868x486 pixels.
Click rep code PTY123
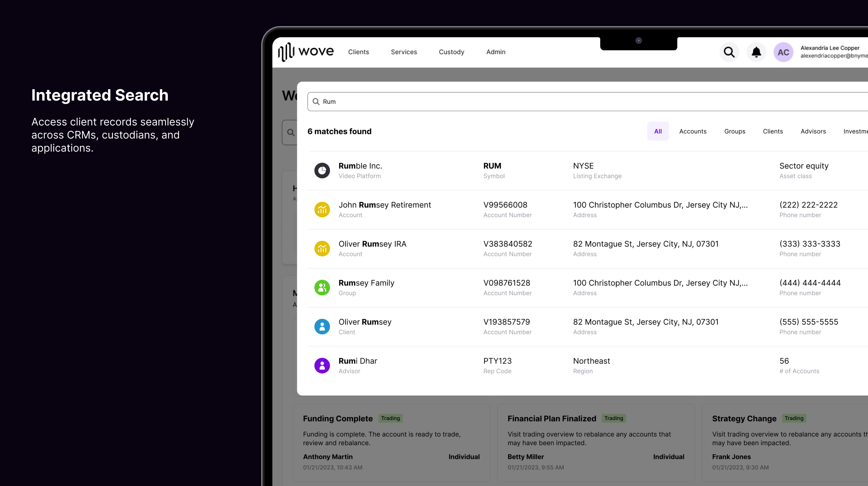(497, 361)
